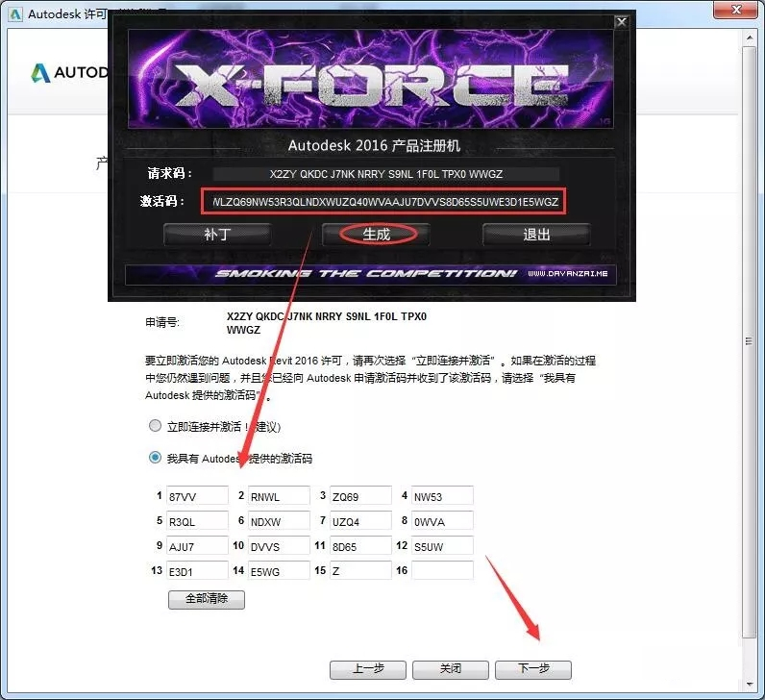Click activation code box 7 containing UZQ4
The height and width of the screenshot is (700, 765).
click(360, 520)
